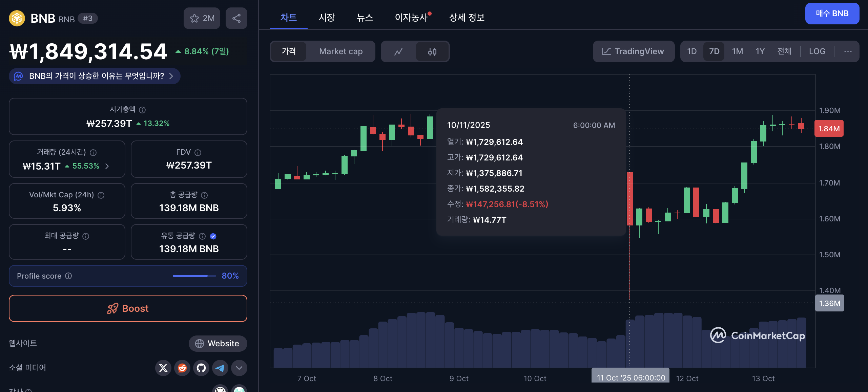The width and height of the screenshot is (868, 392).
Task: Click the verified badge beside 유통 공급량
Action: 213,236
